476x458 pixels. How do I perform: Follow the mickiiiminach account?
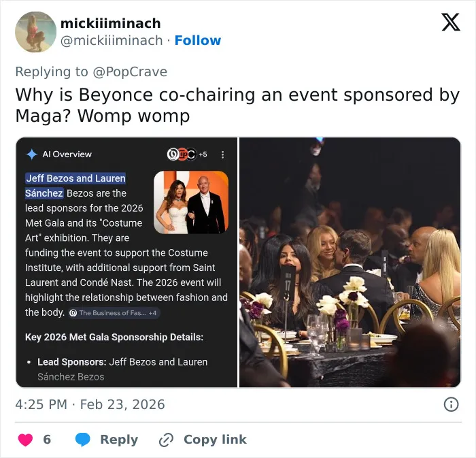click(x=198, y=40)
